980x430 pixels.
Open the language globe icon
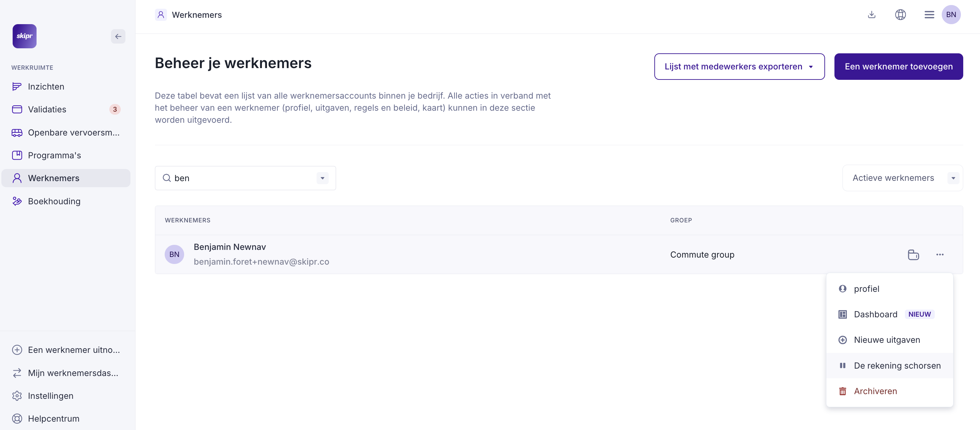[x=900, y=14]
